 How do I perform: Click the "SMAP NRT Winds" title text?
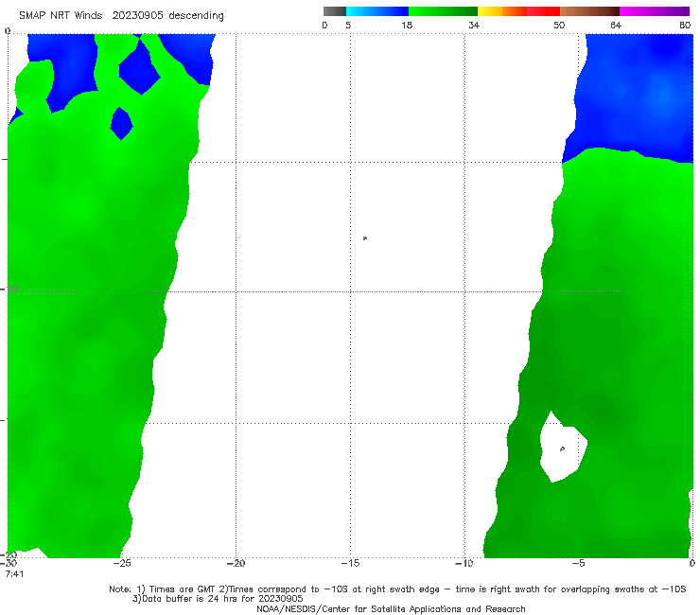pos(61,15)
